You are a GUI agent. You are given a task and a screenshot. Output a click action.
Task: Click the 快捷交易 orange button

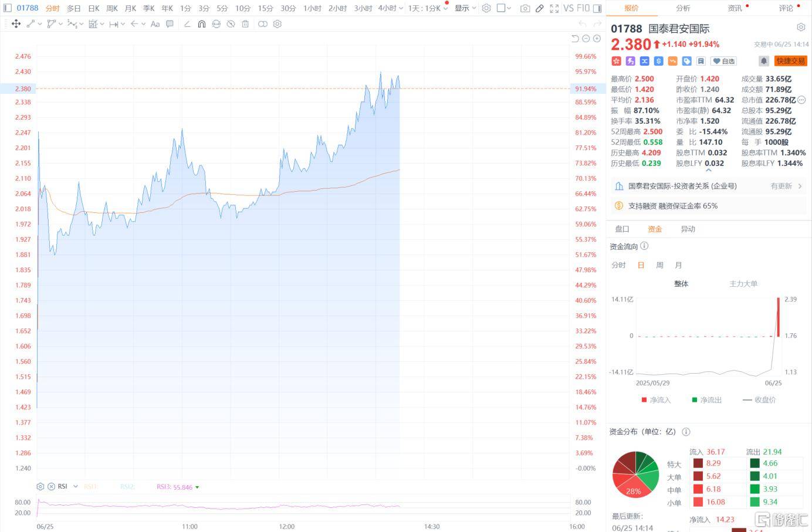[790, 60]
